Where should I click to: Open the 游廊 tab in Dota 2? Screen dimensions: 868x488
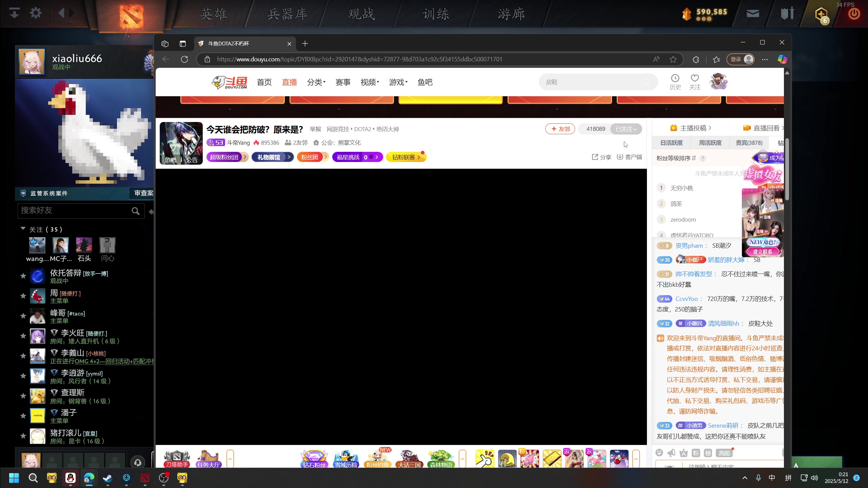511,14
